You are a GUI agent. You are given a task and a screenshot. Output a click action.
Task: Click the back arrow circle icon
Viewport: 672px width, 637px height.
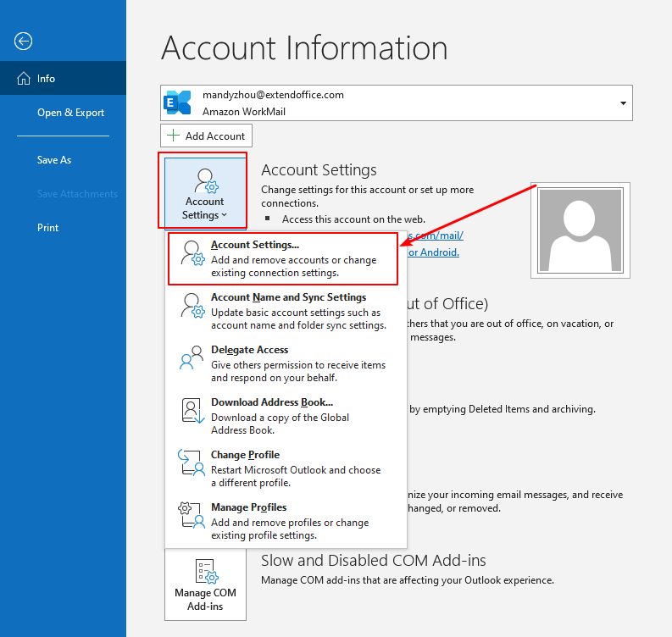click(23, 42)
